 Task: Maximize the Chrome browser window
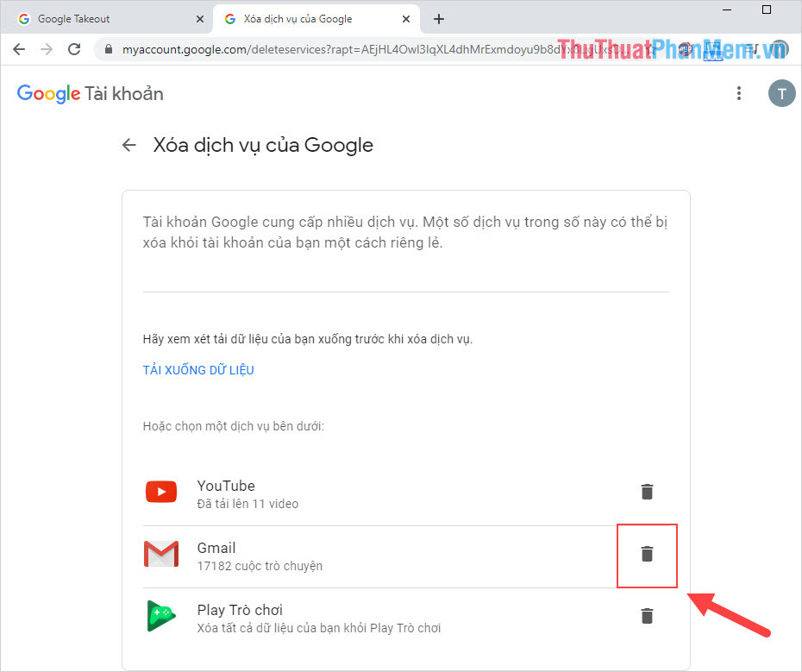tap(766, 9)
